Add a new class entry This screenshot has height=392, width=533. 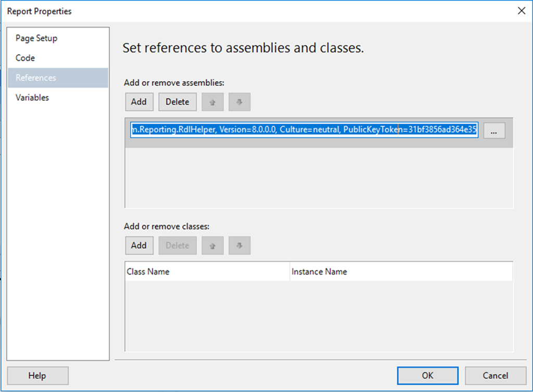(139, 245)
